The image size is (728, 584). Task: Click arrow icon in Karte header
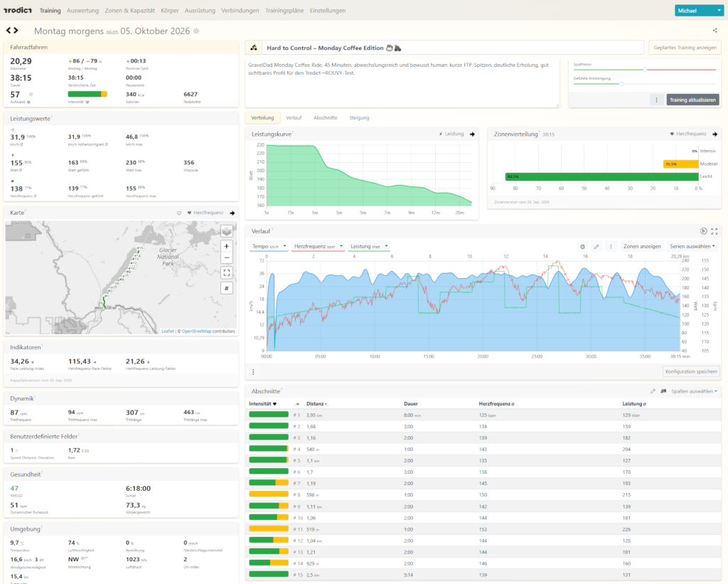click(232, 213)
